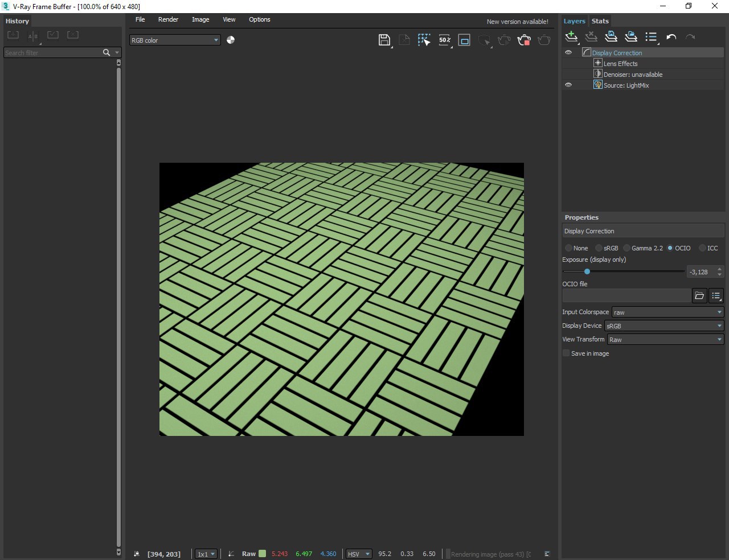Activate the Region render icon
The height and width of the screenshot is (560, 729).
click(x=464, y=40)
